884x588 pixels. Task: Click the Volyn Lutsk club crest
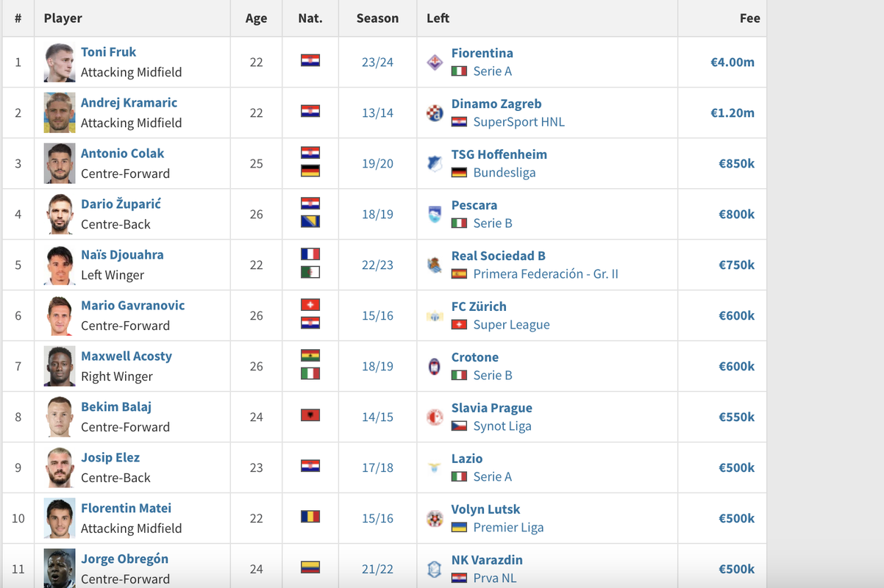[x=435, y=519]
